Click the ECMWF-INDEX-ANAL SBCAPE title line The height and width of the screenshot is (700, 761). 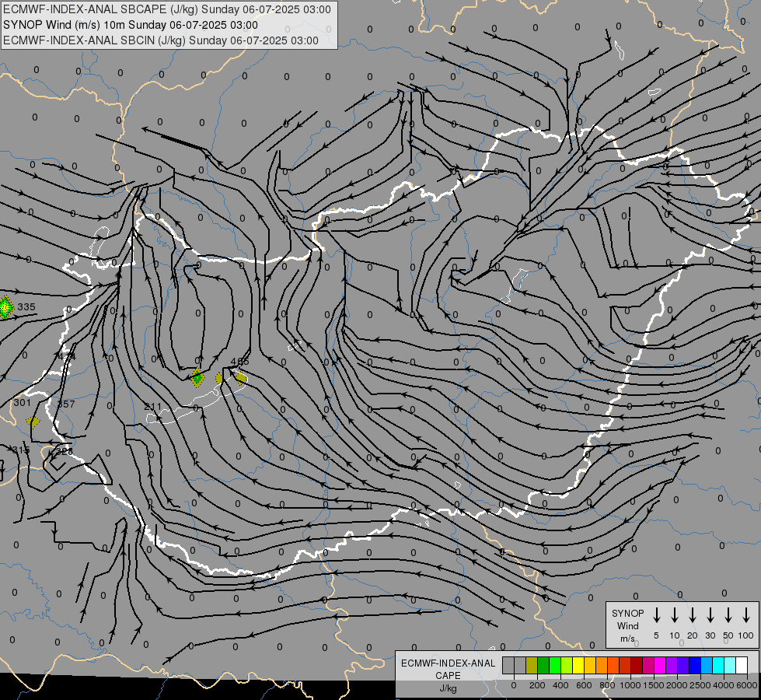pyautogui.click(x=167, y=9)
